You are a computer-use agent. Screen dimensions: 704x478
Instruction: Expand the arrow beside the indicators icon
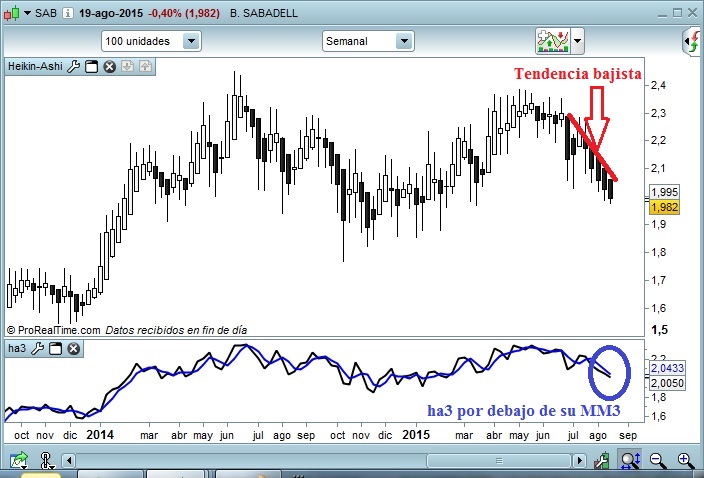click(x=578, y=41)
